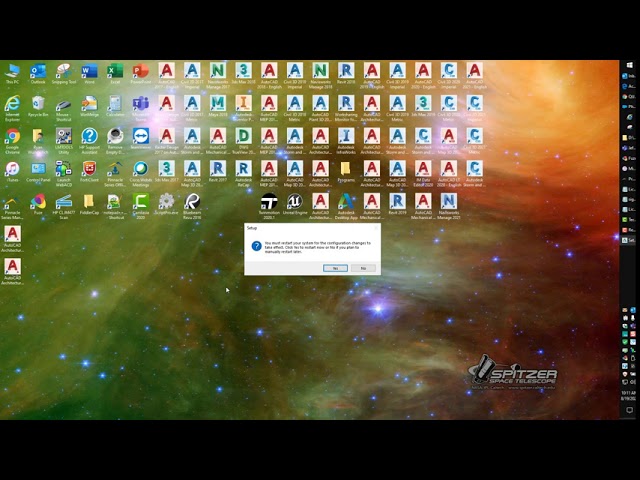Select the Autodesk ReCap shortcut
The image size is (640, 480).
tap(244, 174)
